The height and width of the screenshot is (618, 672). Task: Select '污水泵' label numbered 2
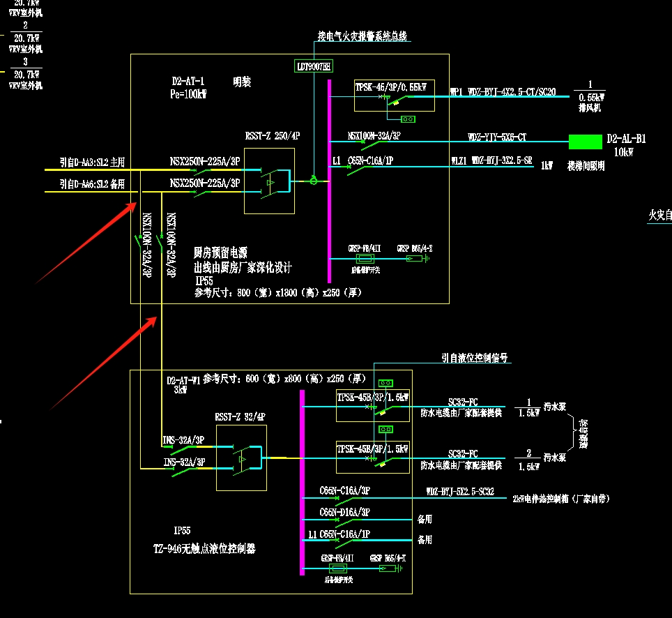click(x=555, y=458)
